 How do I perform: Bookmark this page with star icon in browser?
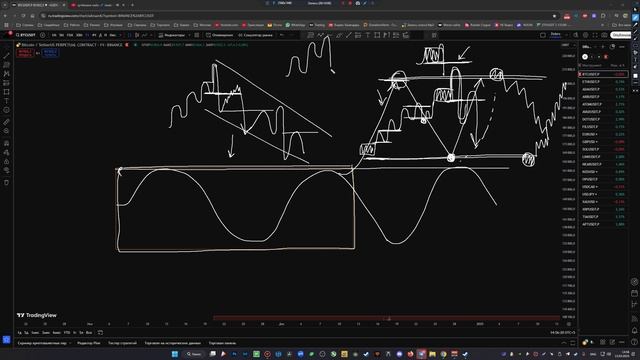pyautogui.click(x=554, y=16)
